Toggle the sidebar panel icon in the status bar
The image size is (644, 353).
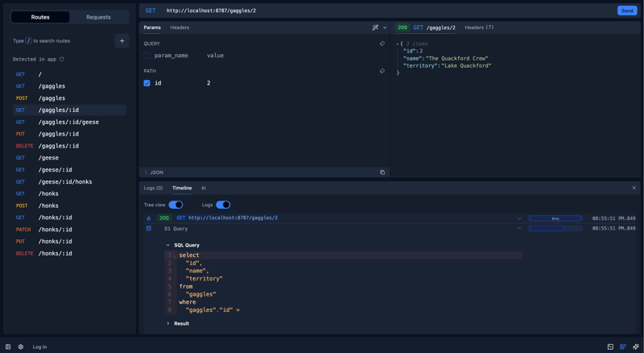click(x=8, y=347)
